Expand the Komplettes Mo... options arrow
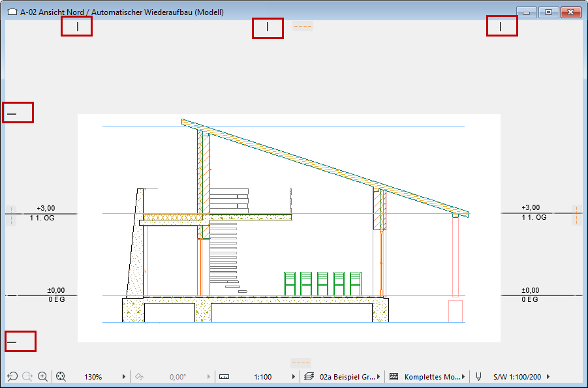The width and height of the screenshot is (588, 388). click(464, 377)
